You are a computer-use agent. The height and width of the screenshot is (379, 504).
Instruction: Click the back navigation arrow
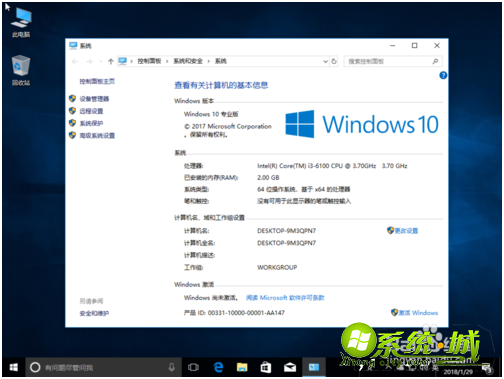(75, 61)
